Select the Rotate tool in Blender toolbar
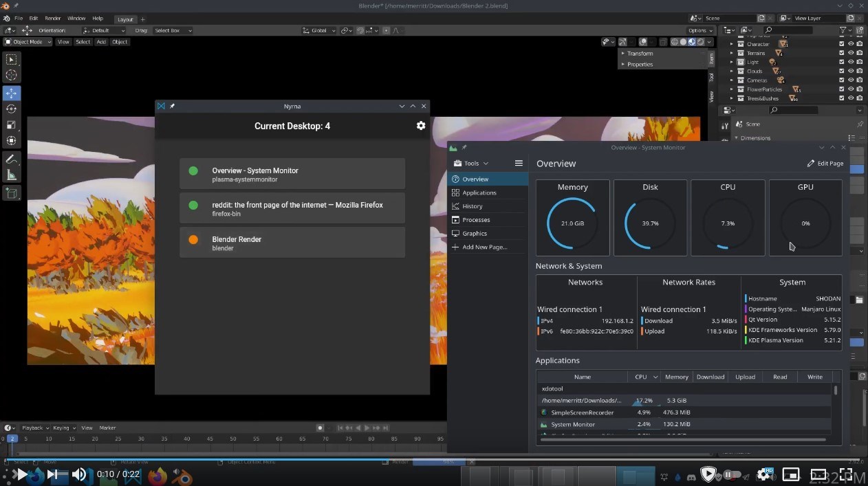868x486 pixels. pyautogui.click(x=11, y=109)
